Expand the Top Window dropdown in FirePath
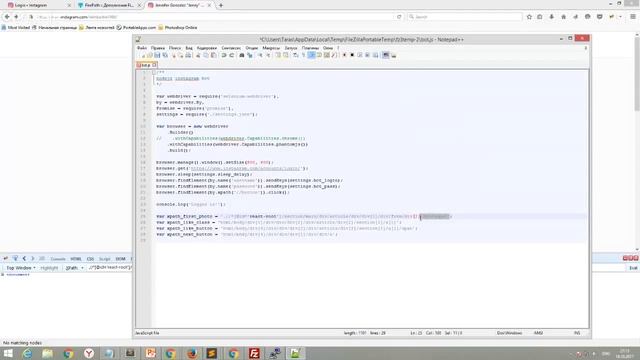Image resolution: width=640 pixels, height=360 pixels. (x=20, y=268)
